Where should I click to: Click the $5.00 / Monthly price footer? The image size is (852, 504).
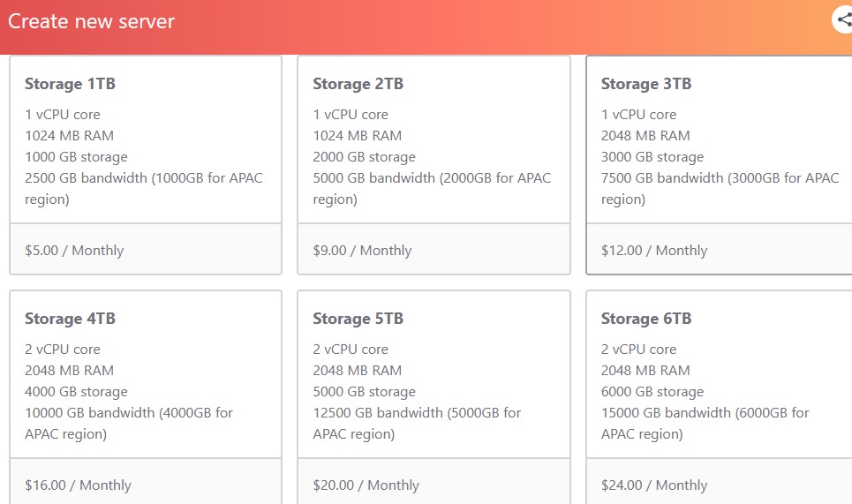pyautogui.click(x=74, y=250)
